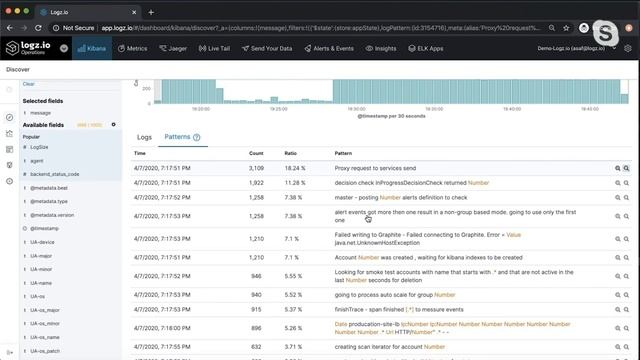Filter out the 'Failed writing to Graphite' pattern
Screen dimensions: 640x360
click(x=626, y=239)
